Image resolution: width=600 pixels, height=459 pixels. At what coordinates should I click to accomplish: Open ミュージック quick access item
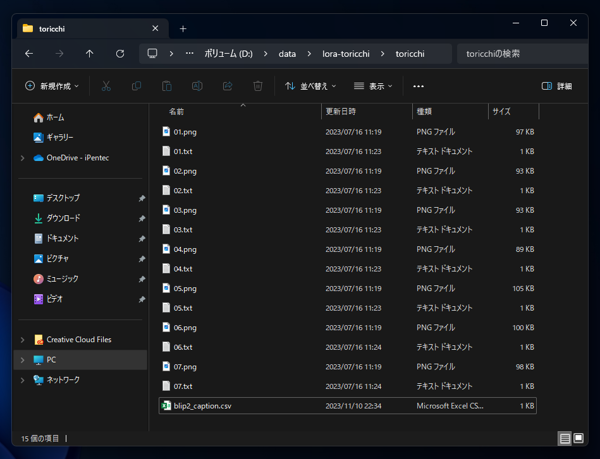(56, 279)
